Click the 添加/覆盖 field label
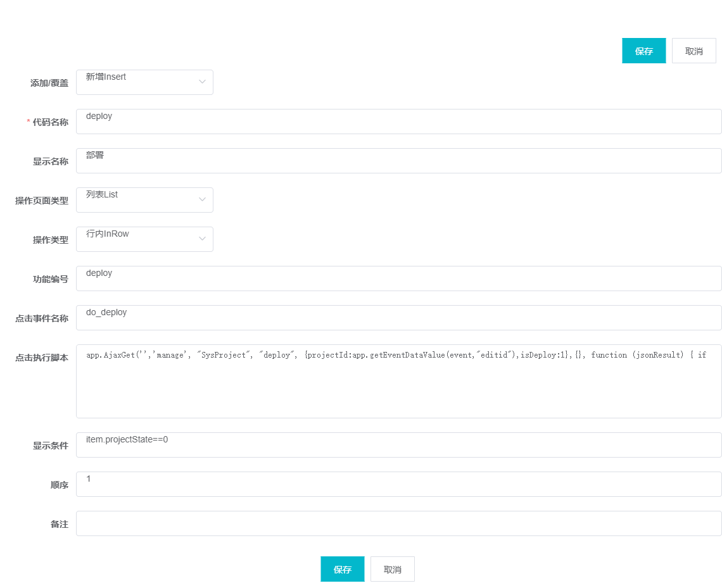The height and width of the screenshot is (588, 722). 49,83
